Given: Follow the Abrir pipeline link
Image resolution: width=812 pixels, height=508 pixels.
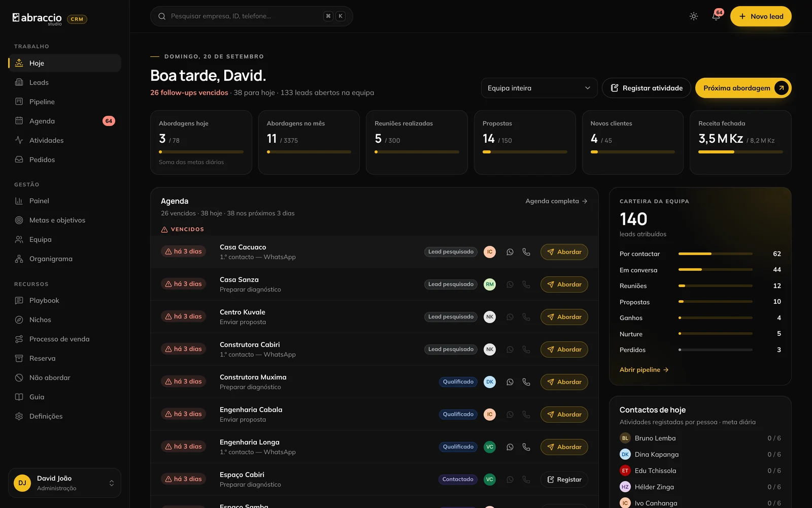Looking at the screenshot, I should 644,370.
